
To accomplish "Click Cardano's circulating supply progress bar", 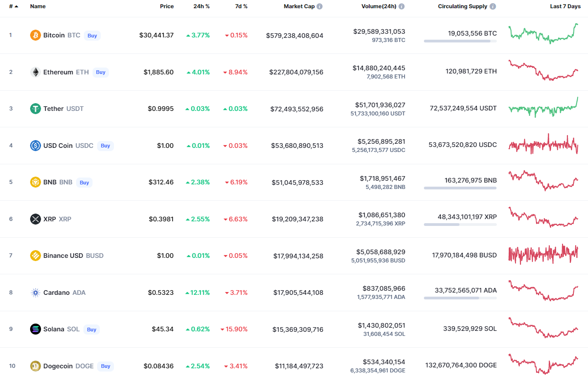I will point(460,298).
